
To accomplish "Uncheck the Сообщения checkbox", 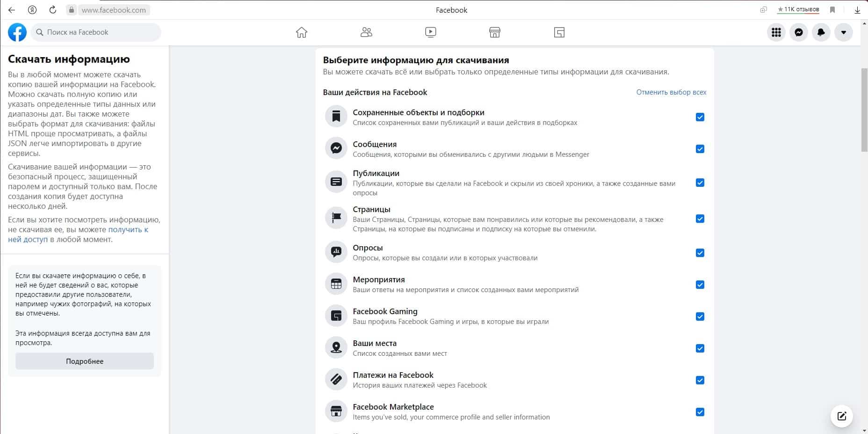I will pyautogui.click(x=700, y=149).
